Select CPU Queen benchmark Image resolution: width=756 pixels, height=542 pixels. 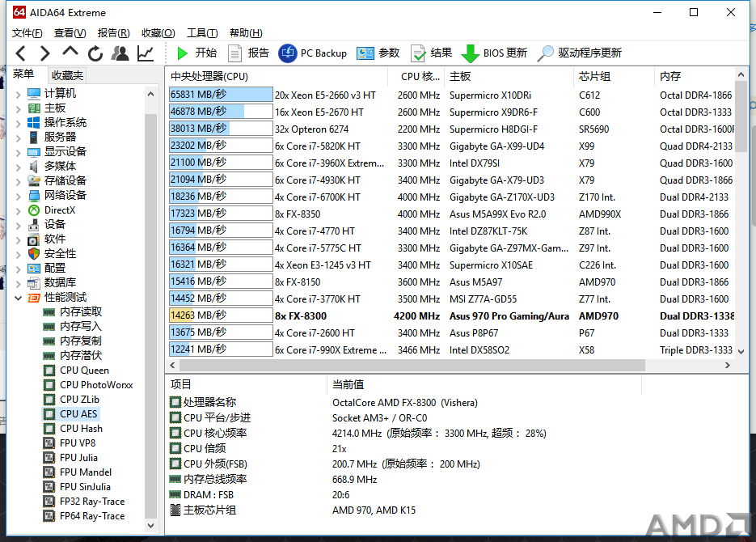coord(84,371)
